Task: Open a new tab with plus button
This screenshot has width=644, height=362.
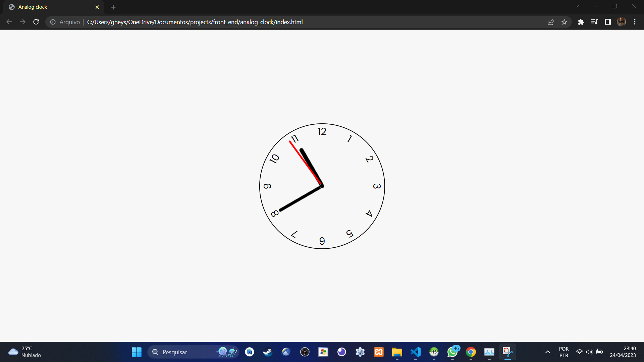Action: (x=113, y=7)
